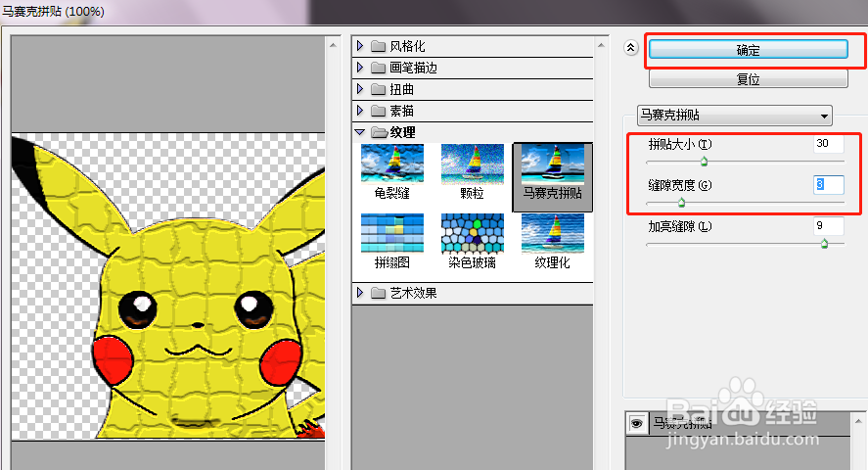The image size is (868, 470).
Task: Click the Pikachu preview image
Action: click(168, 286)
